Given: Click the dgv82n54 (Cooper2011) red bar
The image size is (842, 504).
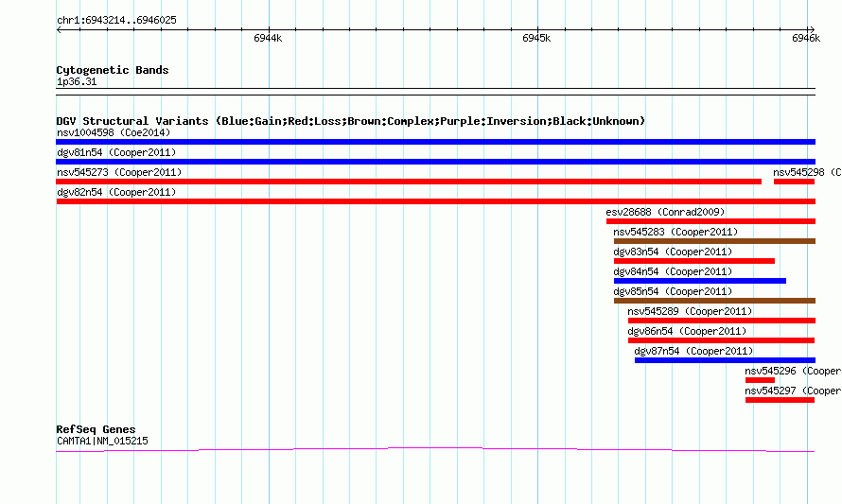Looking at the screenshot, I should point(435,201).
